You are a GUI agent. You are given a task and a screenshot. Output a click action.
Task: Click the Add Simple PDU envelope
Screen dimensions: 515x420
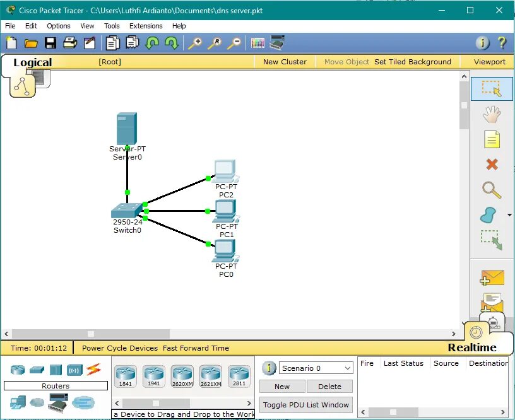click(x=492, y=278)
